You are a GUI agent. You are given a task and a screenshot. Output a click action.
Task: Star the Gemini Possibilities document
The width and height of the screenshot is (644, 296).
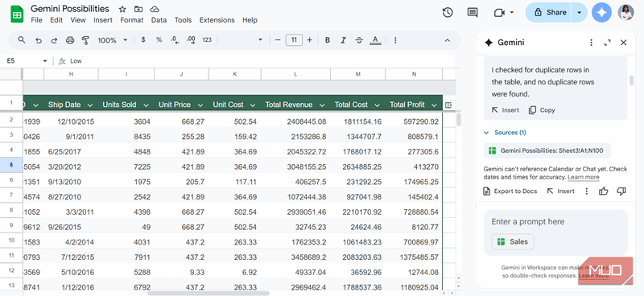tap(122, 9)
